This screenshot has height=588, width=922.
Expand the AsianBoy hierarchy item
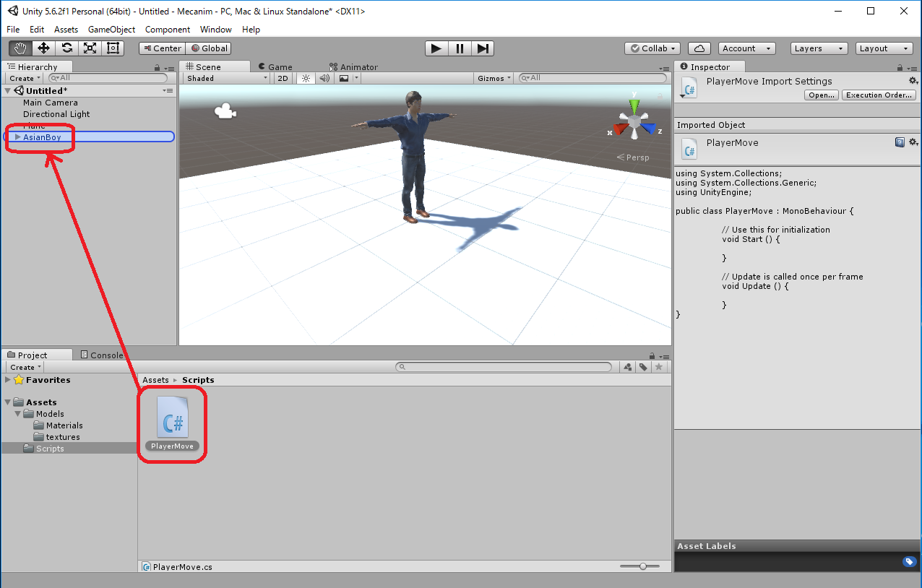point(18,137)
